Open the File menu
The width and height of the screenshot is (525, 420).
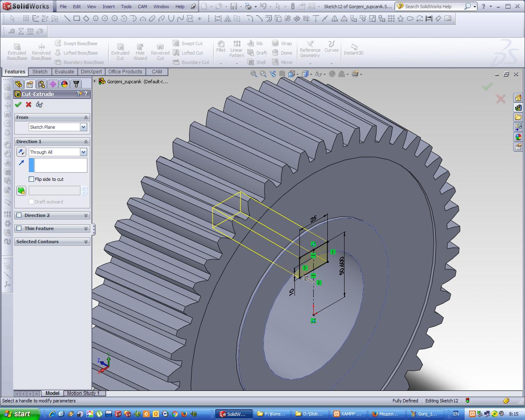pos(63,7)
